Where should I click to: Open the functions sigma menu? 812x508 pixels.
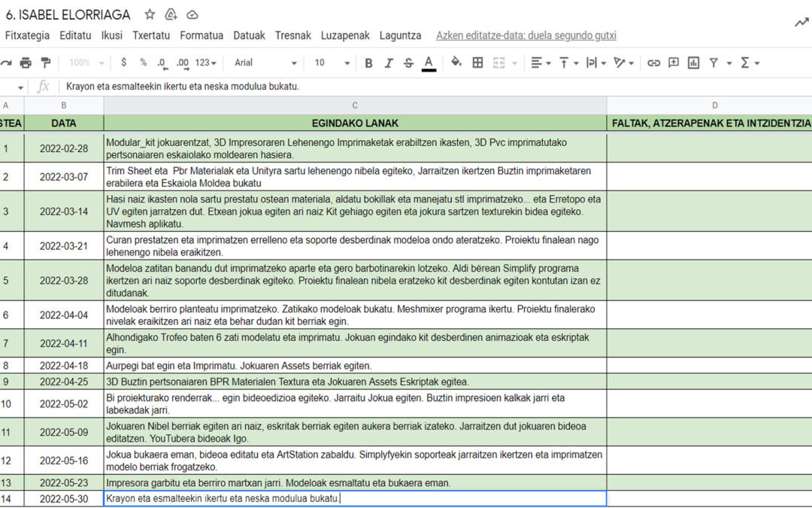pos(750,62)
